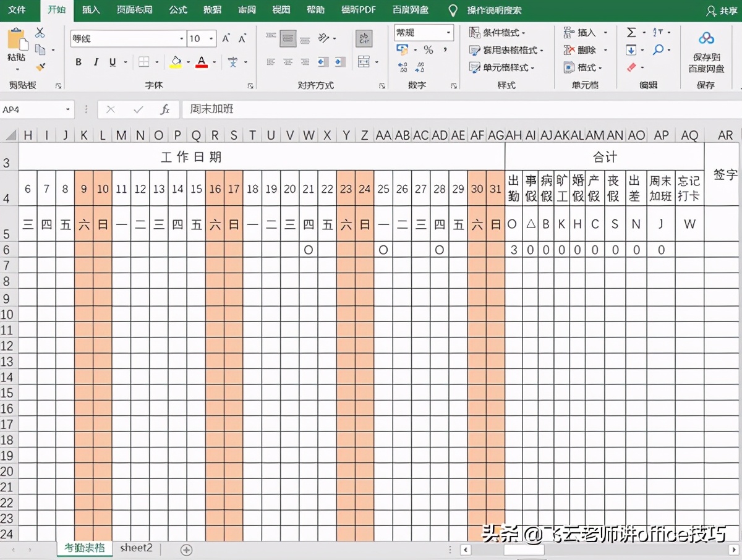Click the accounting number format icon

pos(403,50)
